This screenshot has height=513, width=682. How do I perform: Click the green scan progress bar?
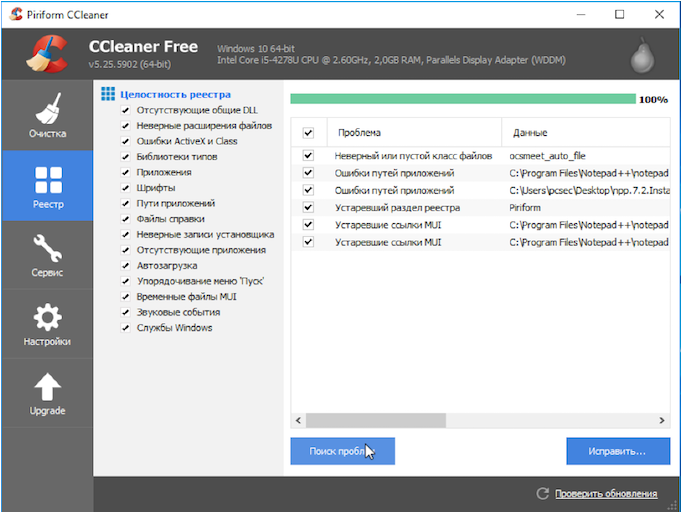(463, 99)
